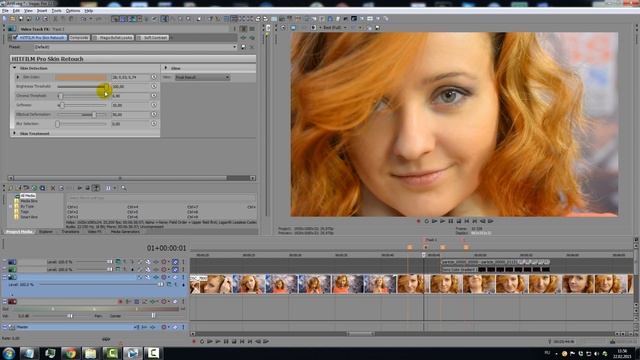Collapse the View section
640x360 pixels.
(x=165, y=68)
